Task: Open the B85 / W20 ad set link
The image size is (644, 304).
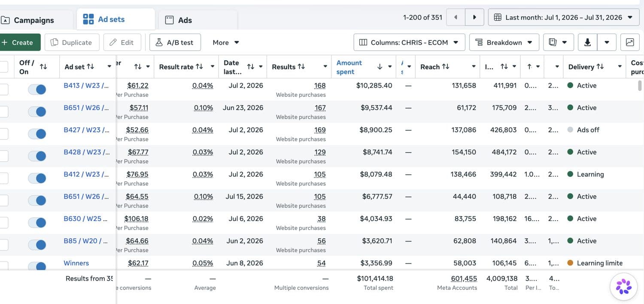Action: coord(85,241)
